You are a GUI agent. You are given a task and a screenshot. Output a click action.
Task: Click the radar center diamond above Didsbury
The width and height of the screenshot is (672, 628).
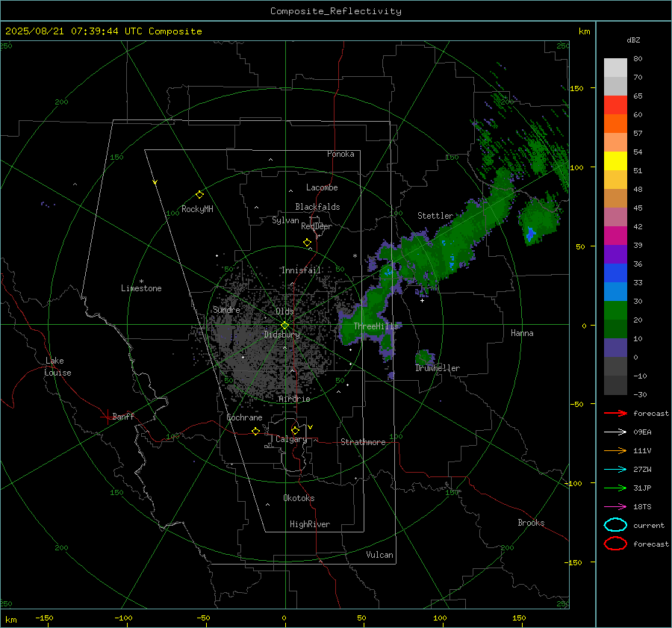(x=284, y=326)
